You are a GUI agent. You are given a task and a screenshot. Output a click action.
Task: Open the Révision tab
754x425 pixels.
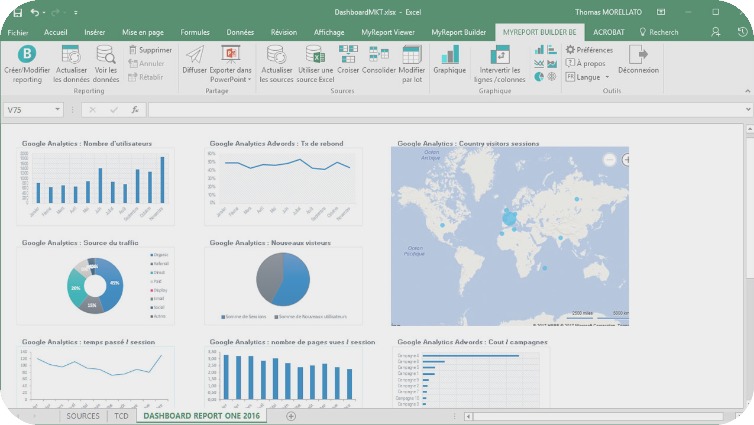(284, 32)
